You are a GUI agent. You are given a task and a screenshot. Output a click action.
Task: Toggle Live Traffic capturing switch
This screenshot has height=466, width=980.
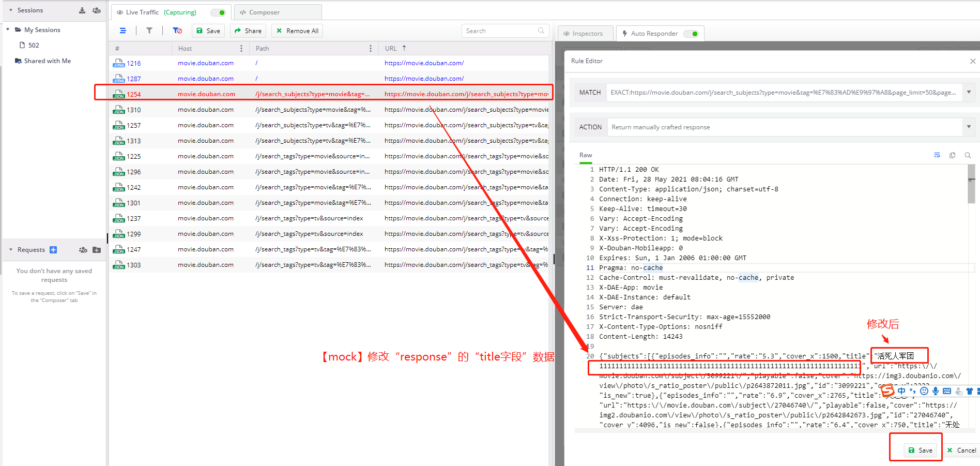click(219, 12)
